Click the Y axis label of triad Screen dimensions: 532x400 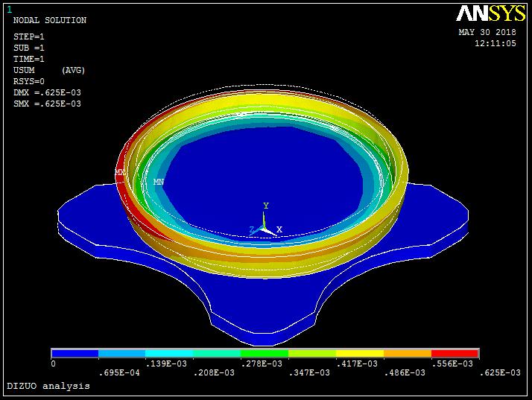click(x=266, y=206)
